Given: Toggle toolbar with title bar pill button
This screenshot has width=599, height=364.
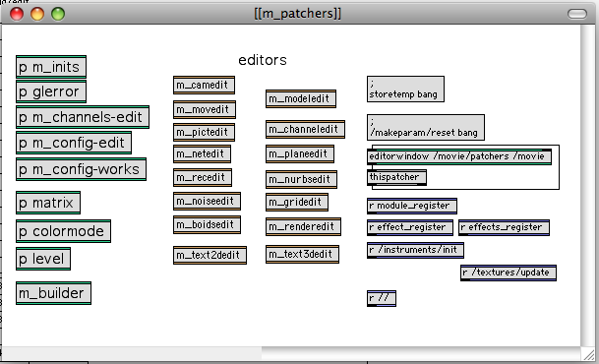Looking at the screenshot, I should click(576, 14).
